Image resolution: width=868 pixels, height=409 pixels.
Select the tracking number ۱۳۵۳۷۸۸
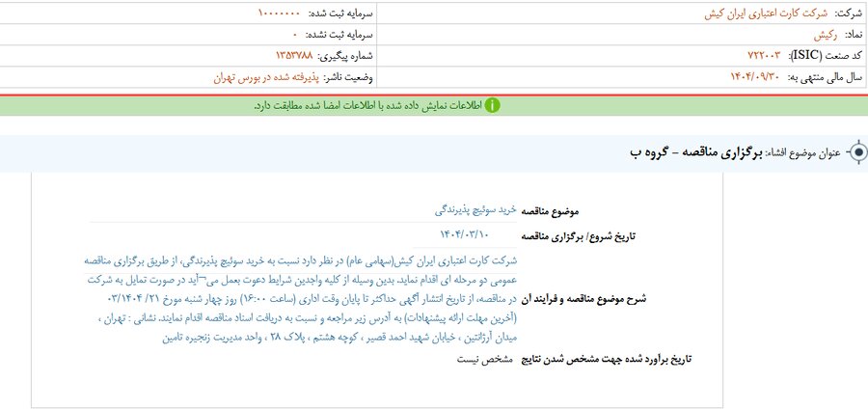point(294,55)
